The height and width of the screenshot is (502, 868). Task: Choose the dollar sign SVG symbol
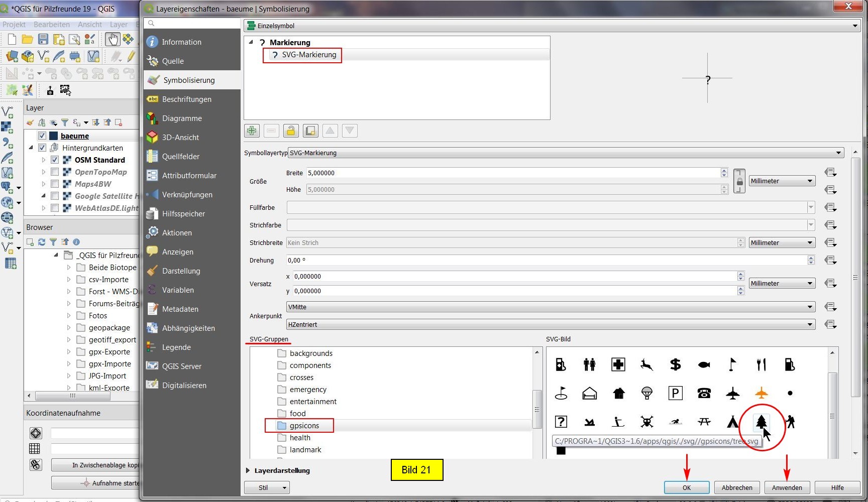(x=675, y=364)
